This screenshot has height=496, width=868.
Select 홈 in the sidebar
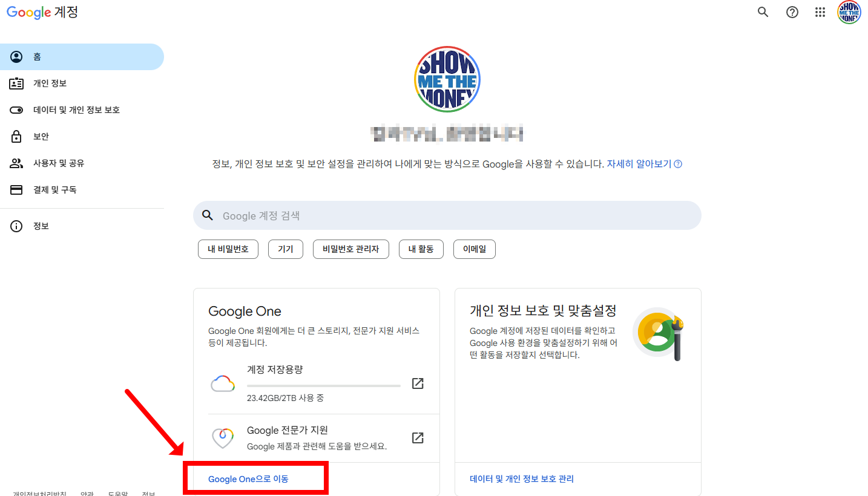(82, 57)
